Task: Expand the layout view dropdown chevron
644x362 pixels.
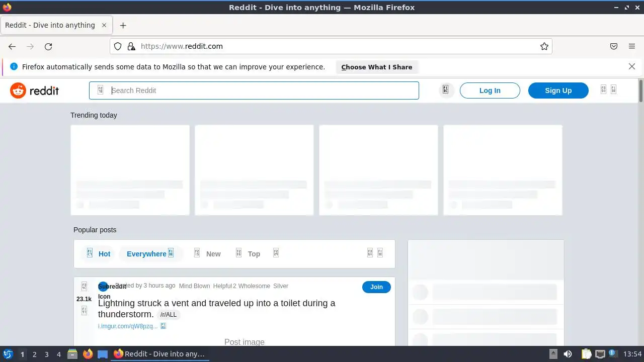Action: pos(380,253)
